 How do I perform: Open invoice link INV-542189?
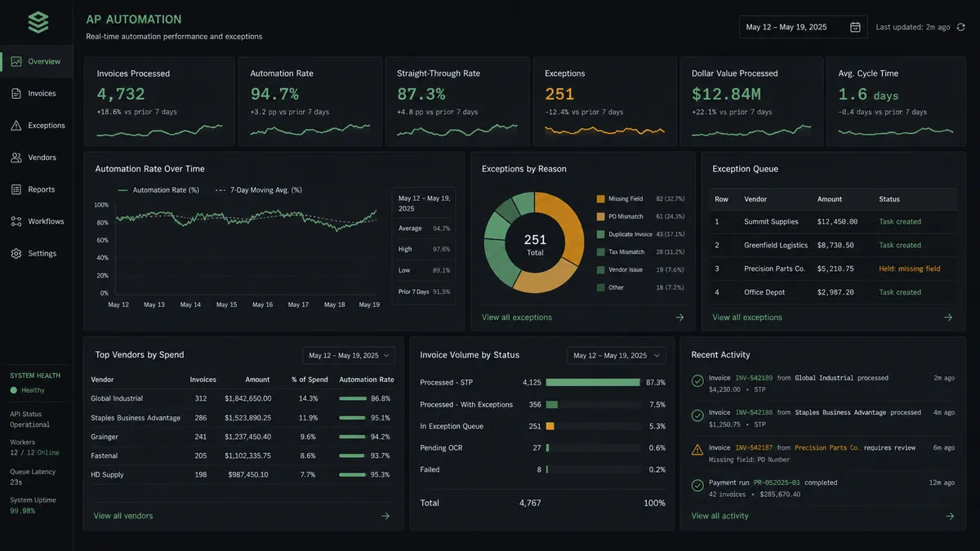pyautogui.click(x=754, y=378)
